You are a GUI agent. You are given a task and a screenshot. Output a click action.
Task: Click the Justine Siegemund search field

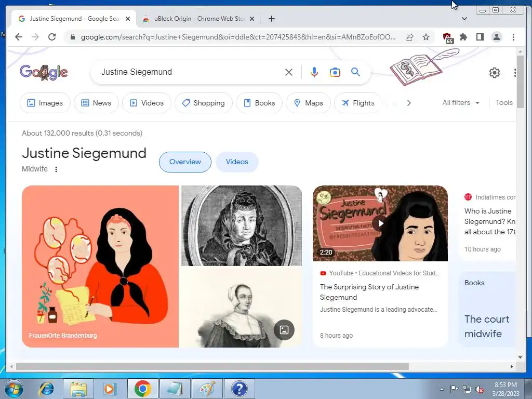(x=190, y=72)
